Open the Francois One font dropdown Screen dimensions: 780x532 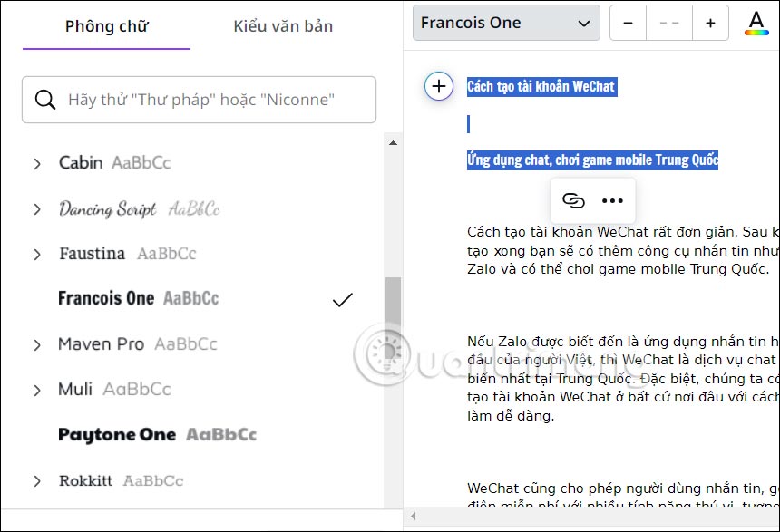pyautogui.click(x=506, y=22)
